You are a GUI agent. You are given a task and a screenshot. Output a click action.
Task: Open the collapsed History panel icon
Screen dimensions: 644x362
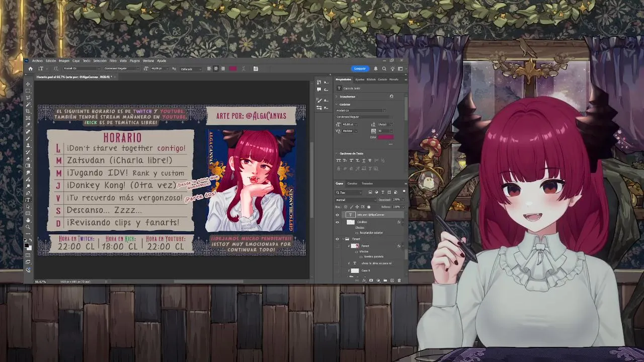coord(319,82)
